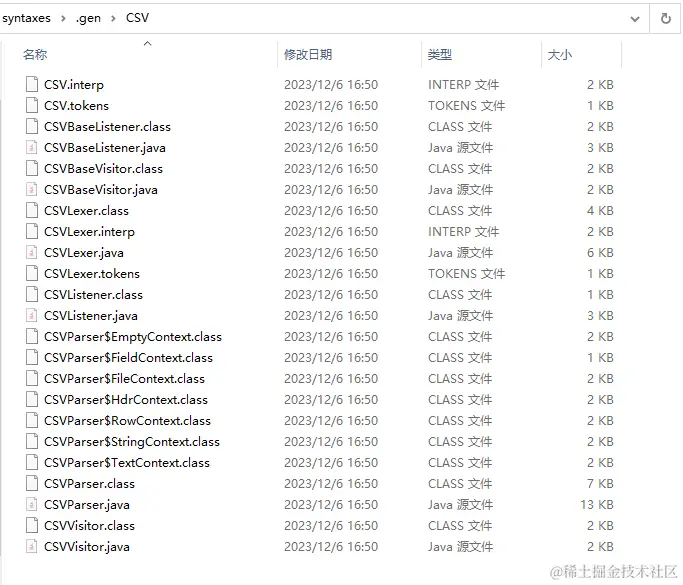683x585 pixels.
Task: Click the file icon of CSVLexer.class
Action: point(32,210)
